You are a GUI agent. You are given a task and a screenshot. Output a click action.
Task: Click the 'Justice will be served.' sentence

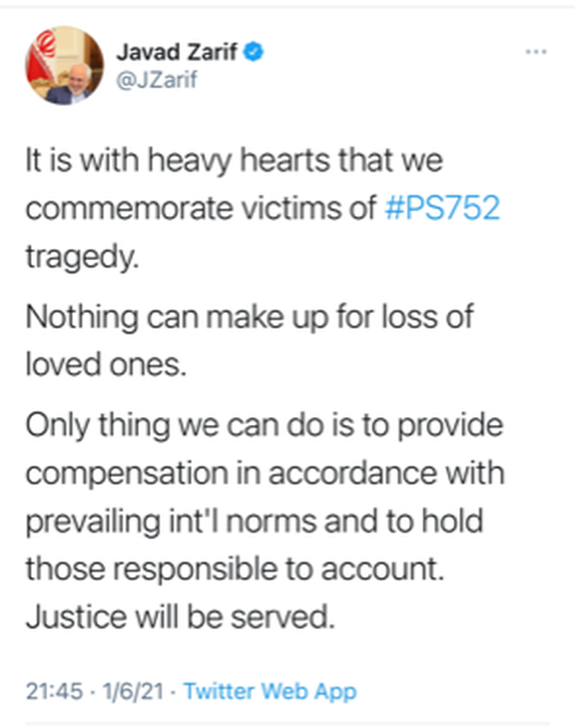point(180,618)
